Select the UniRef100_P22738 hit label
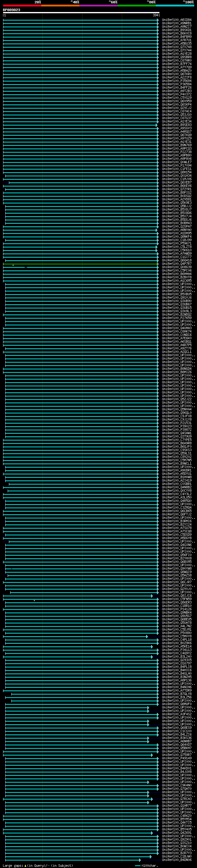The image size is (197, 868). 177,152
